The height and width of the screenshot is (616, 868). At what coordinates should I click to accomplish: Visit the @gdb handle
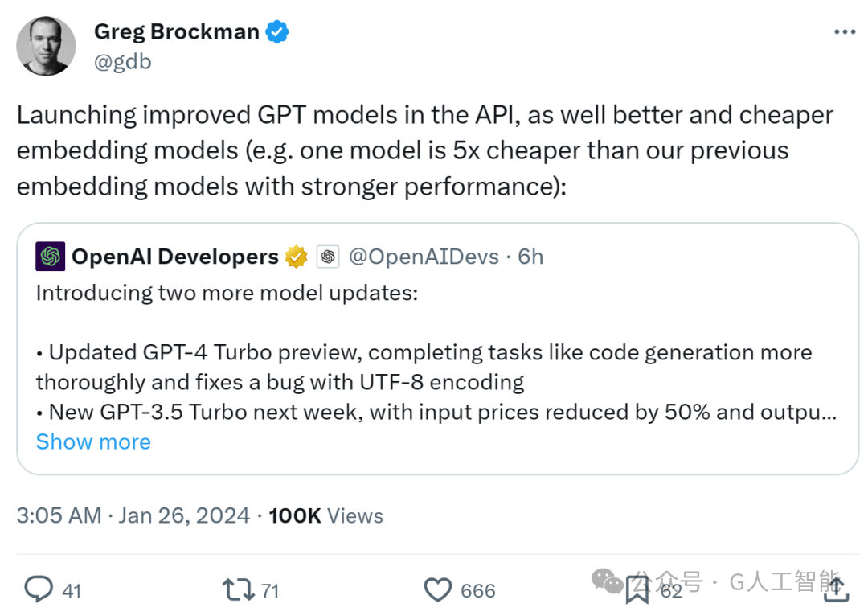(122, 61)
